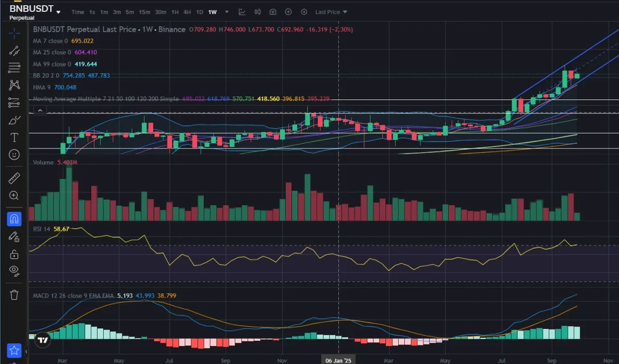The height and width of the screenshot is (364, 619).
Task: Select the 4H interval
Action: point(187,12)
